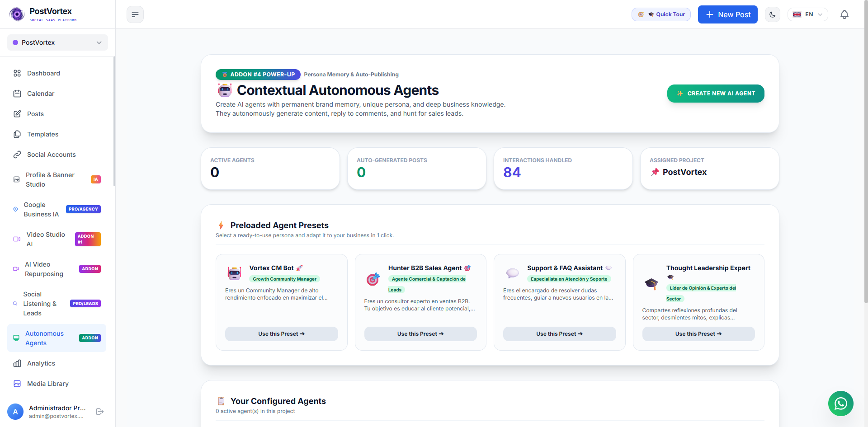
Task: Click the Hunter B2B target icon
Action: pos(373,279)
